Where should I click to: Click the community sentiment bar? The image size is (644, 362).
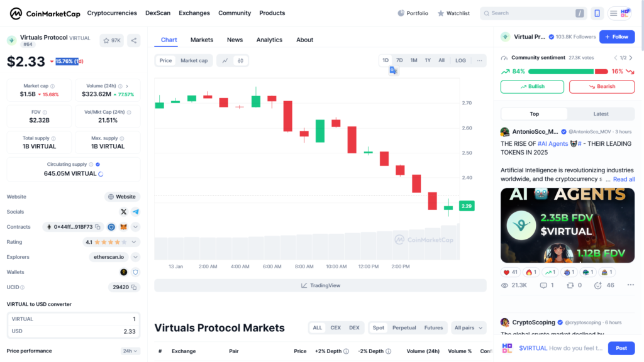click(x=568, y=71)
